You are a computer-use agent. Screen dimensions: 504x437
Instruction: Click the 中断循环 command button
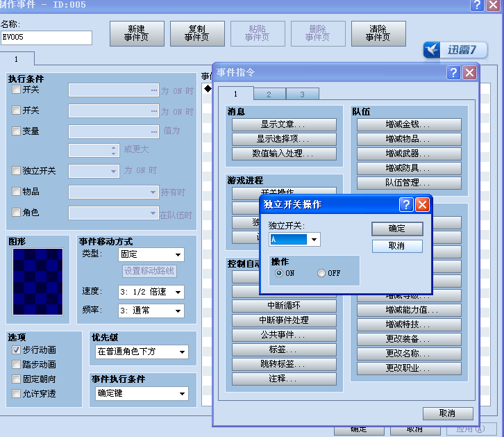tap(284, 306)
